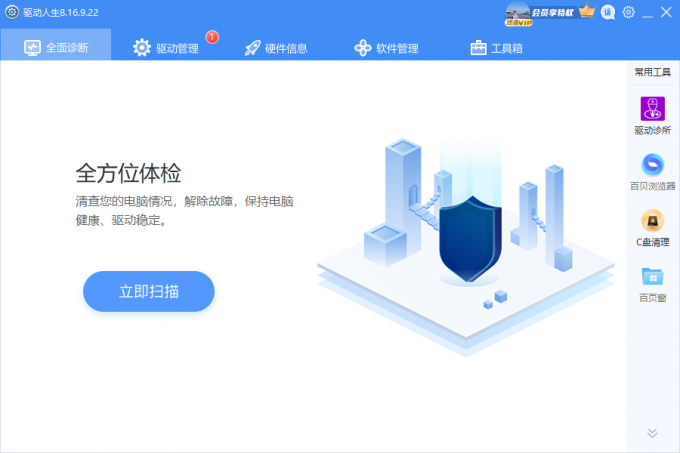
Task: Click the 驱动管理 gear icon
Action: click(142, 48)
